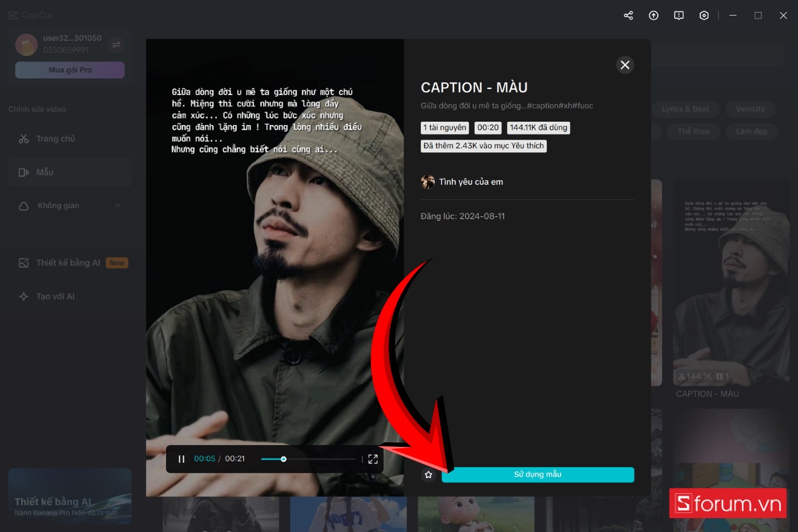
Task: Click the Mua gói Pro button
Action: (70, 70)
